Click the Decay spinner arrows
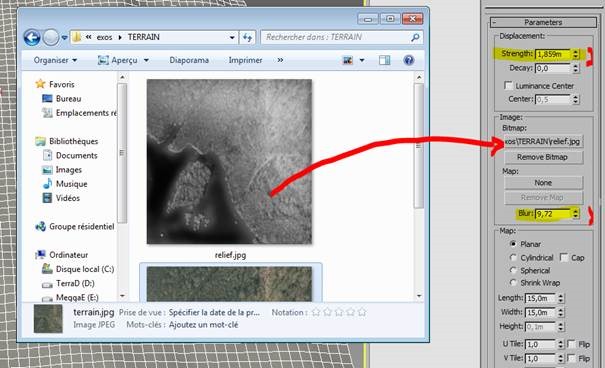The width and height of the screenshot is (605, 368). 575,69
